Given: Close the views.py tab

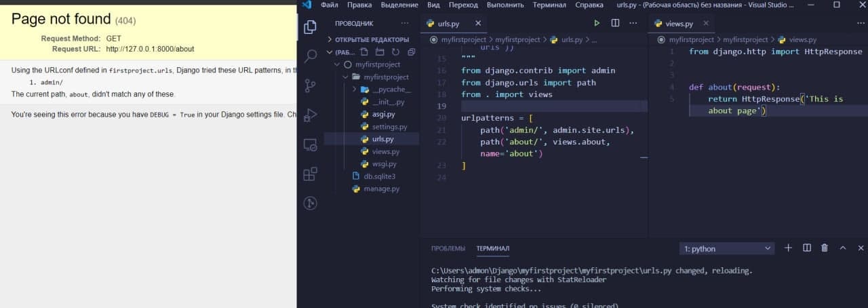Looking at the screenshot, I should [x=707, y=23].
